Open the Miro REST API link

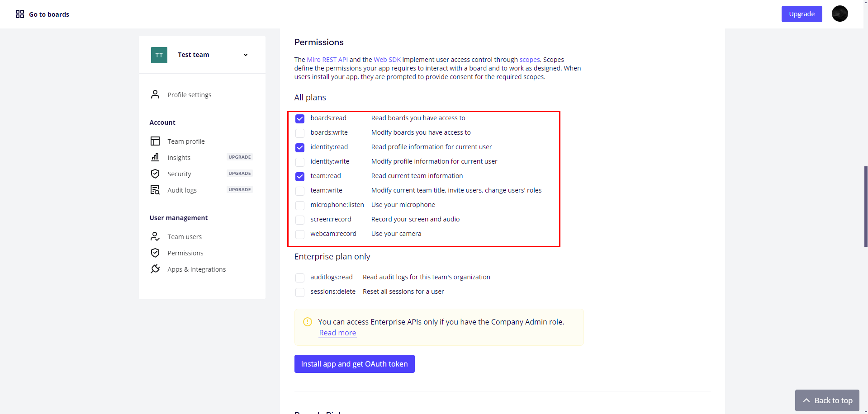(x=327, y=60)
